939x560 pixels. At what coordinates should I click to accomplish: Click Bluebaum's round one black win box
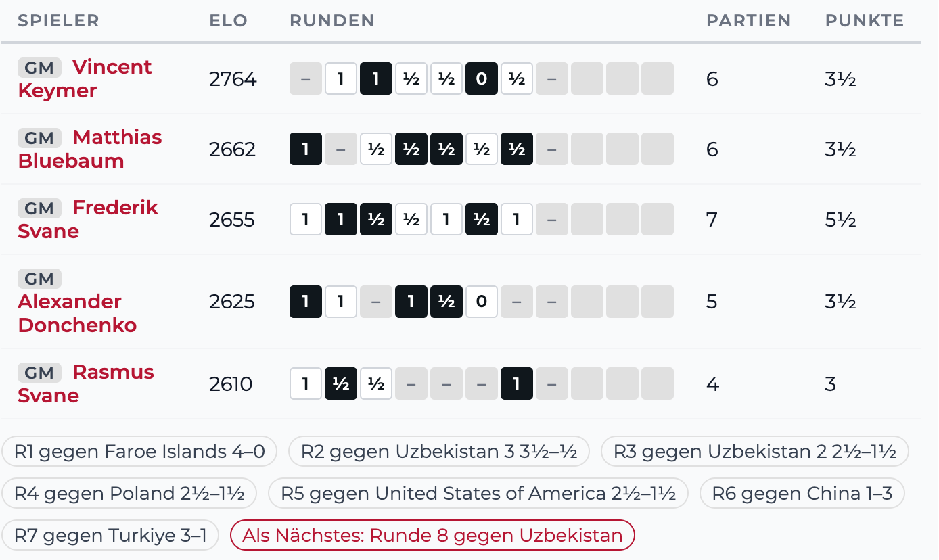point(306,149)
